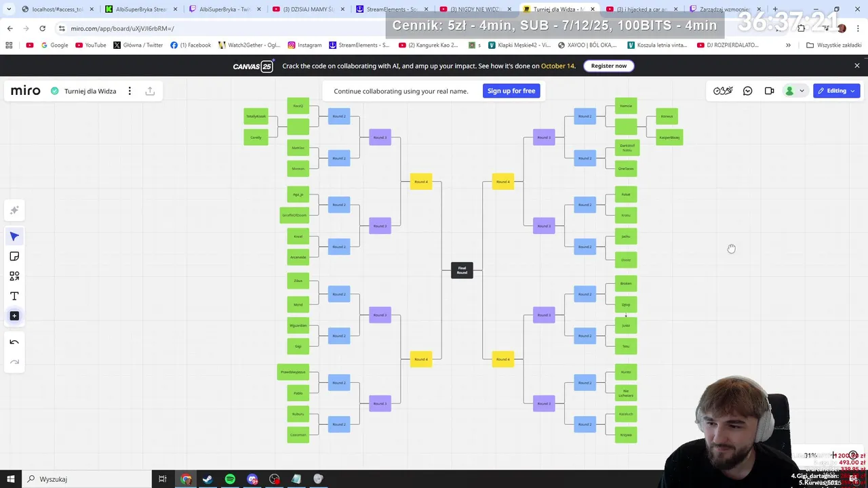Open the Editing mode dropdown
Screen dimensions: 868x488
coord(836,91)
